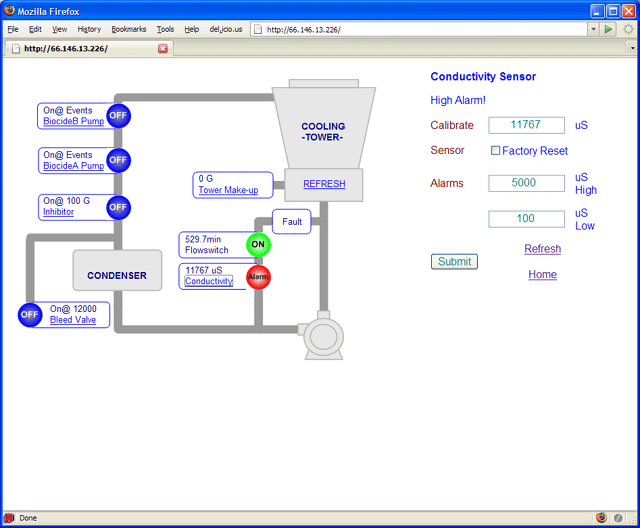Follow the Home link
The image size is (640, 528).
click(542, 274)
